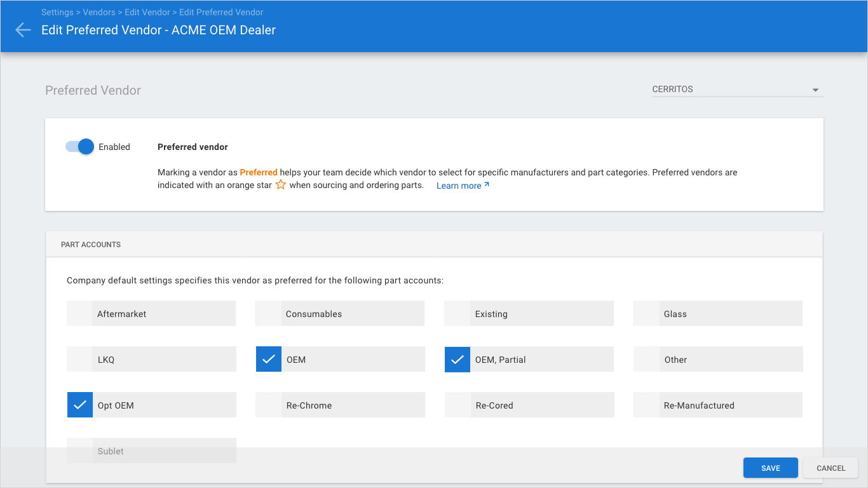
Task: Click the orange star icon
Action: 280,185
